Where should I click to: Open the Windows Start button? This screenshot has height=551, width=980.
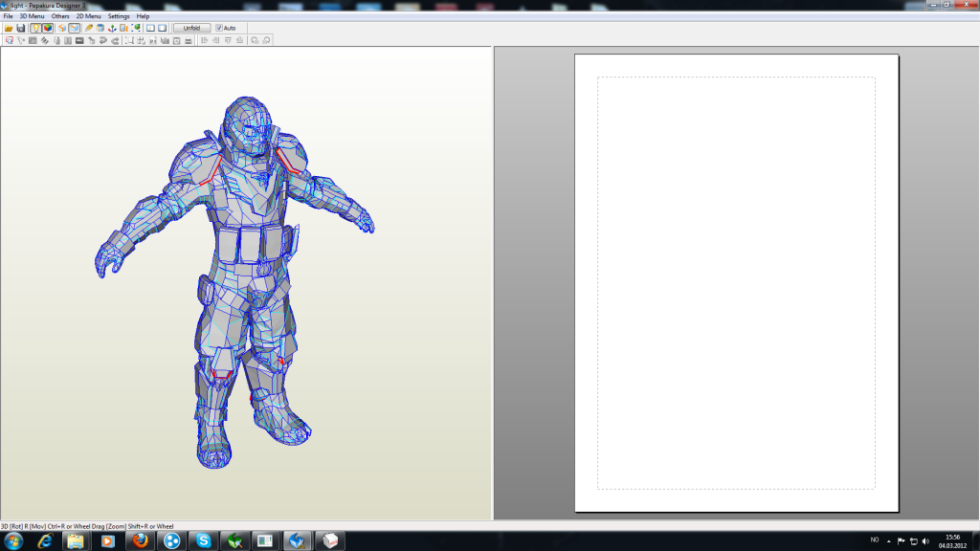[13, 541]
